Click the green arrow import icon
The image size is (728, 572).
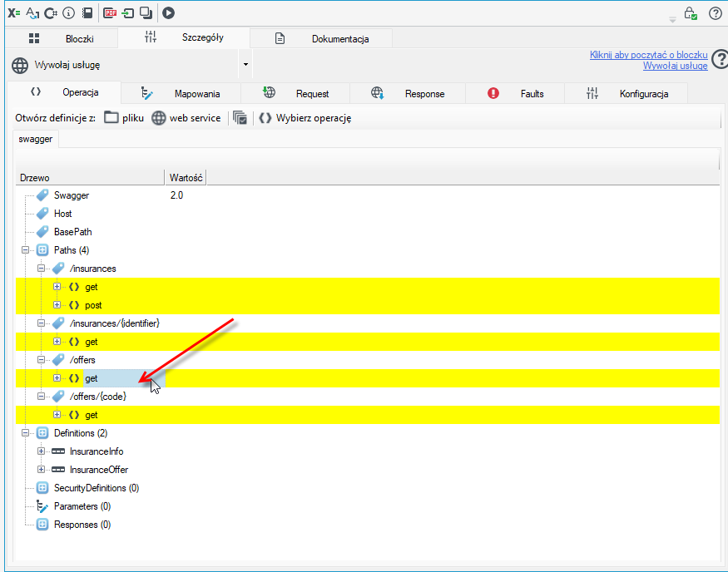tap(127, 13)
